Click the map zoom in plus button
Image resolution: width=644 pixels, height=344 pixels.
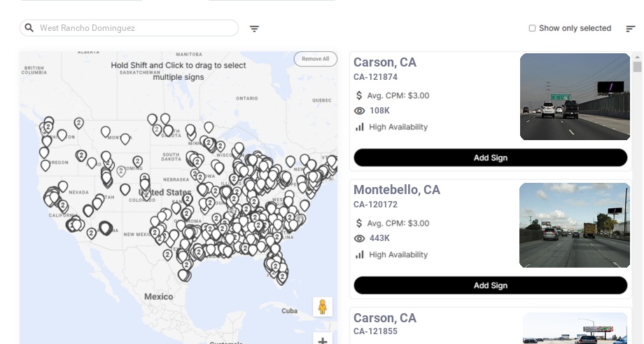coord(323,340)
